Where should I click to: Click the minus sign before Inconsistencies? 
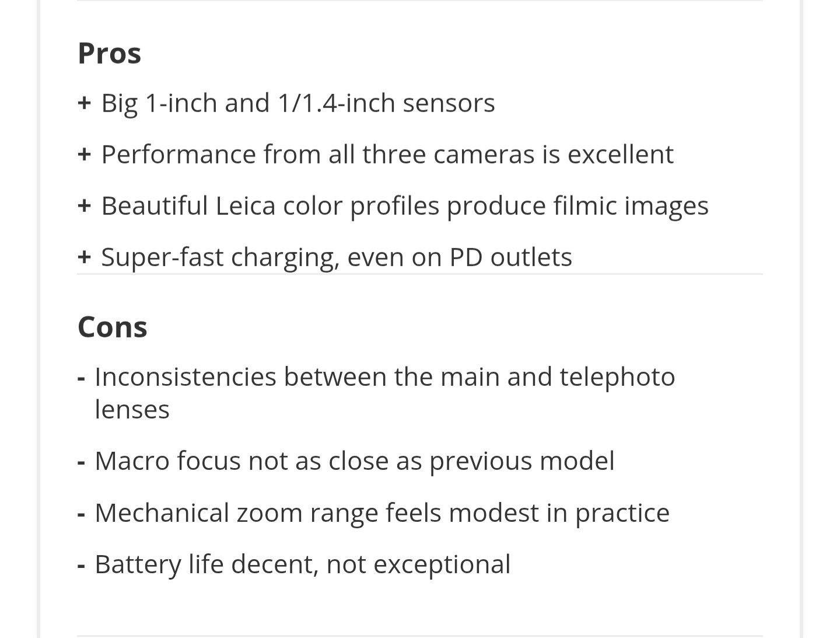[82, 378]
